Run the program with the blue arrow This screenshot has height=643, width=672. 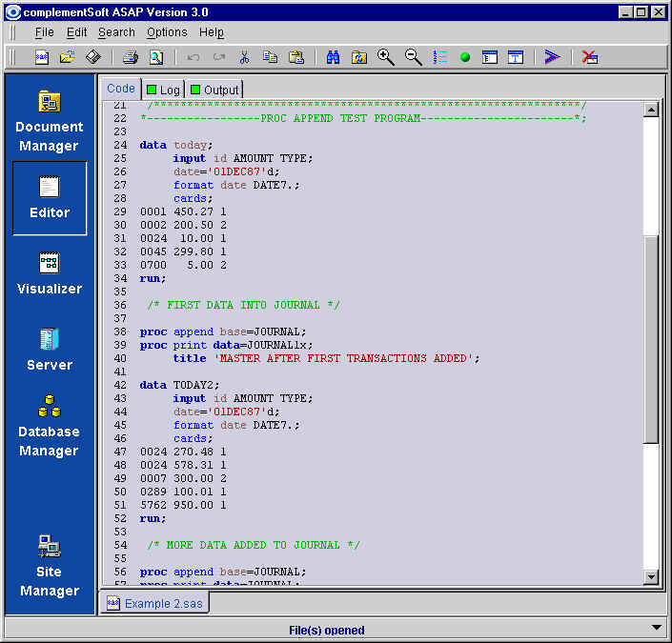553,57
